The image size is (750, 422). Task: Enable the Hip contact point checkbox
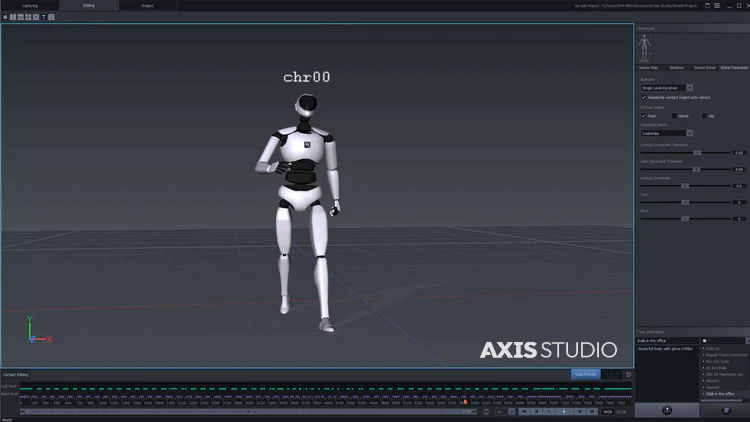704,116
